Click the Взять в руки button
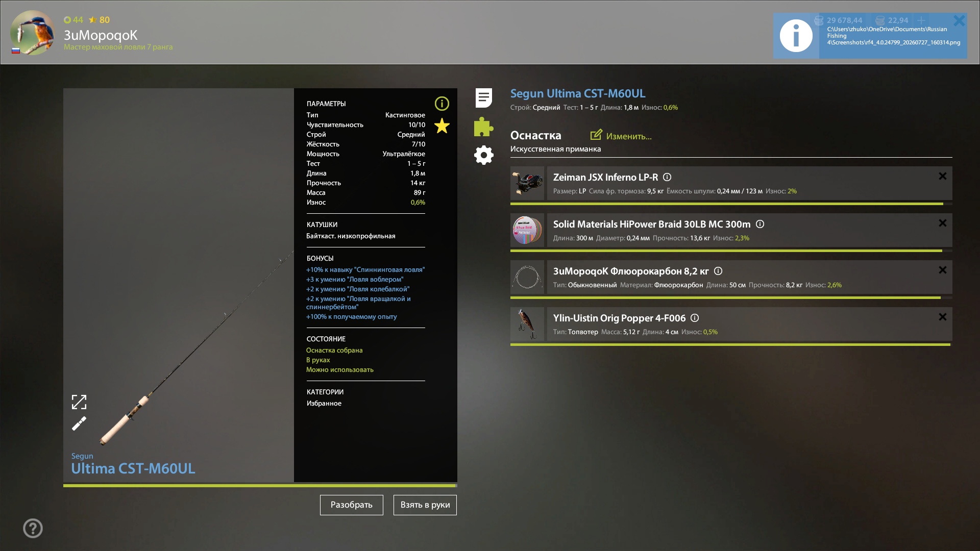 coord(425,505)
